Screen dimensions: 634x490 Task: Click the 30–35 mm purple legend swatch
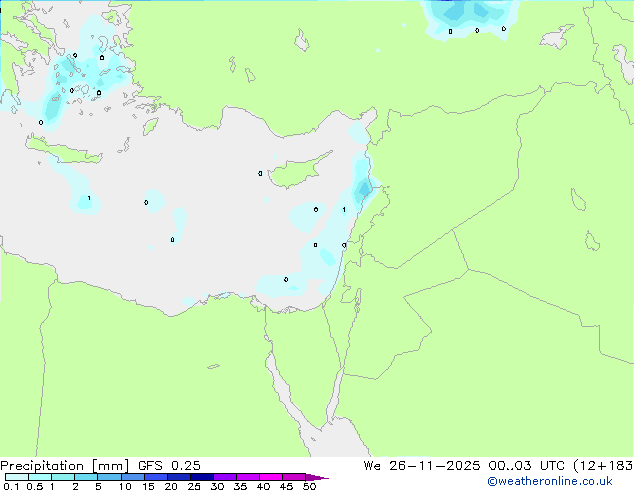(224, 477)
